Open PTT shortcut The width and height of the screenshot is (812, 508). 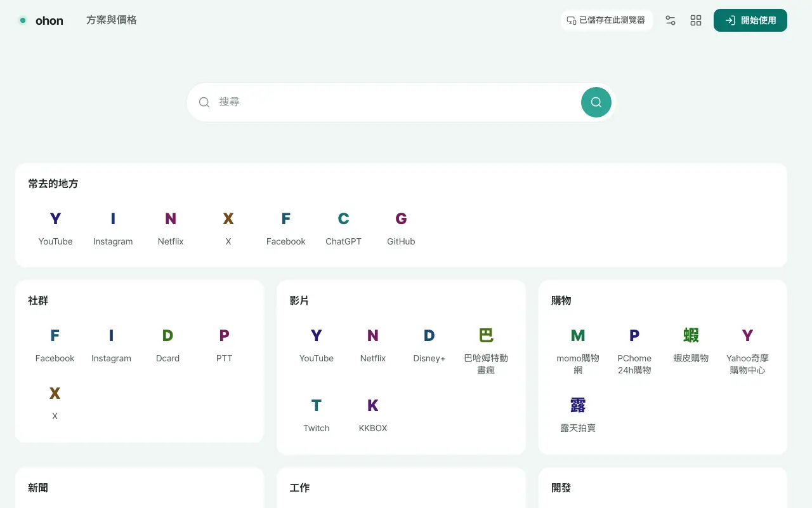point(224,345)
